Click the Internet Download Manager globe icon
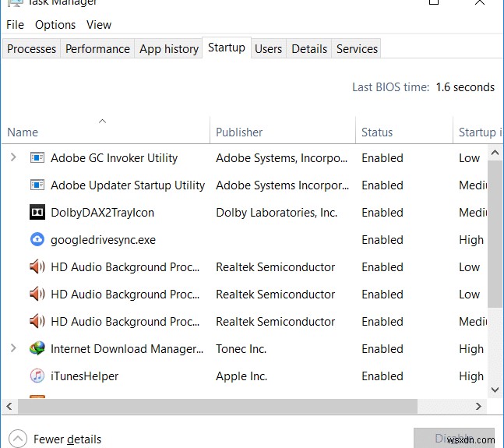Image resolution: width=504 pixels, height=448 pixels. point(37,349)
